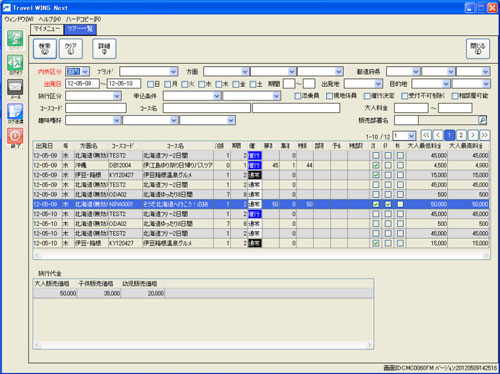
Task: Toggle the 月 (Monday) checkbox
Action: (167, 84)
